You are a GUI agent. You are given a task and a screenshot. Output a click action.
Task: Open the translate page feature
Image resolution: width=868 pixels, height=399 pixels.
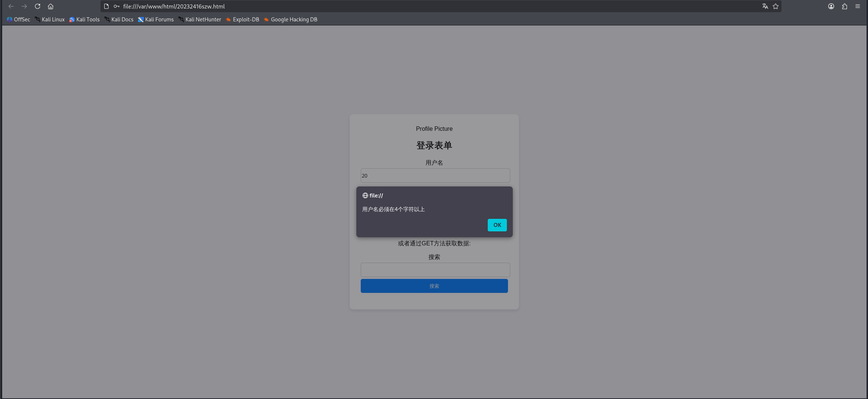765,6
